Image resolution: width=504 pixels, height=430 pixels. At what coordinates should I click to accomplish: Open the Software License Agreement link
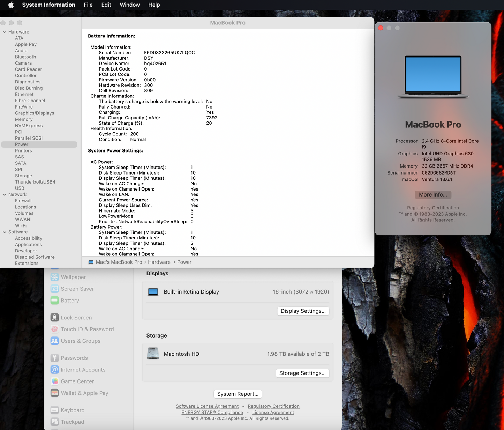point(207,406)
